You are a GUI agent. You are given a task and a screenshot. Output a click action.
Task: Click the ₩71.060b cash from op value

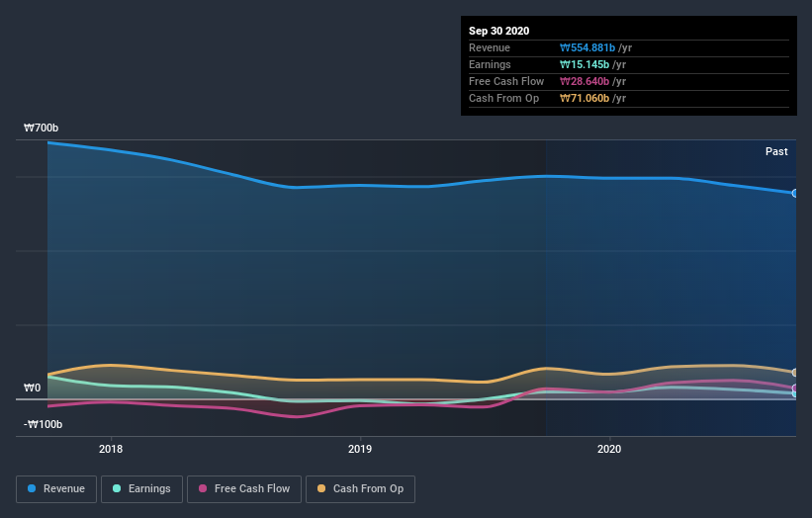tap(585, 98)
